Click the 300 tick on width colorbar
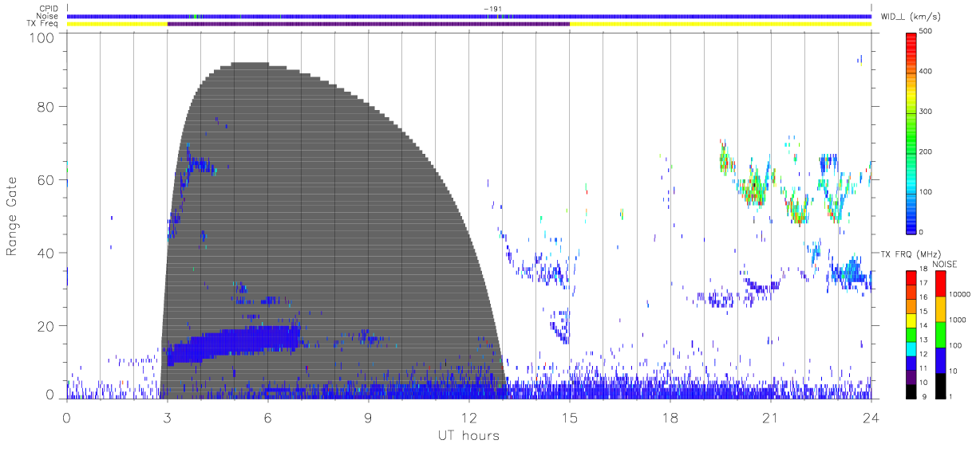Viewport: 980px width, 452px height. pyautogui.click(x=927, y=112)
